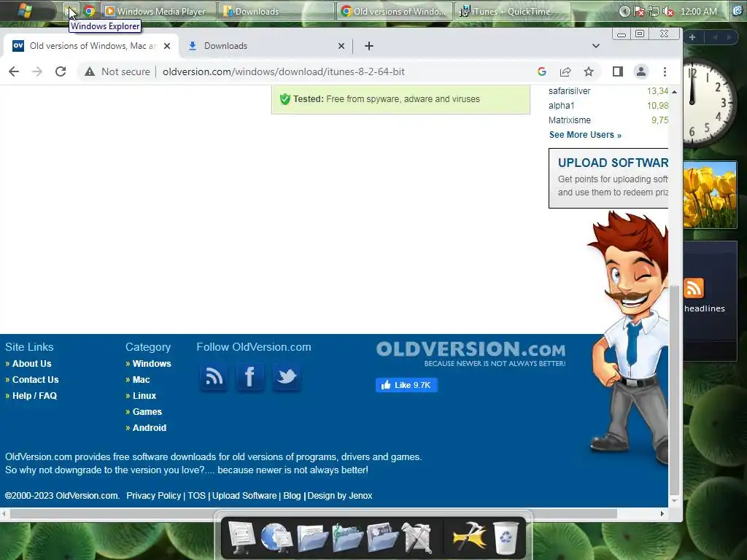747x560 pixels.
Task: Click the 12:00 AM taskbar clock
Action: [x=698, y=12]
